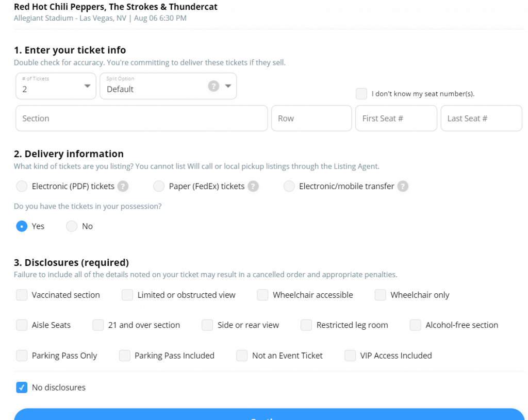Select Electronic (PDF) tickets option

click(22, 186)
